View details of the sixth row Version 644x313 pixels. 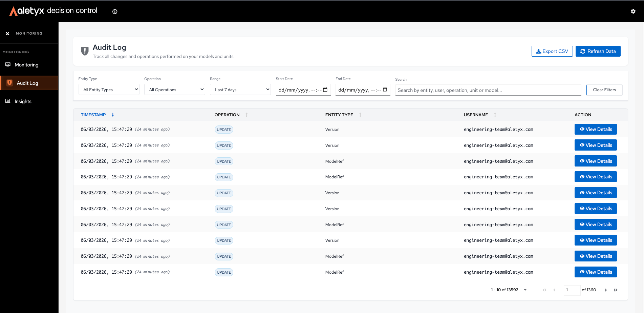click(x=596, y=209)
